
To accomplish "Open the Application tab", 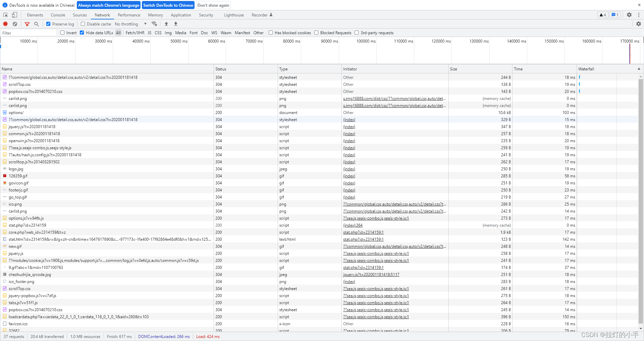I will 181,15.
